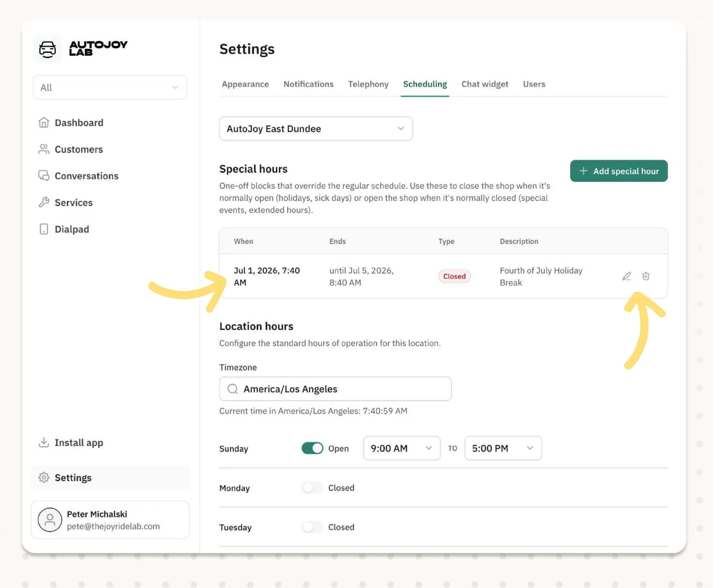Click the Fourth of July Holiday Break description

click(x=541, y=277)
